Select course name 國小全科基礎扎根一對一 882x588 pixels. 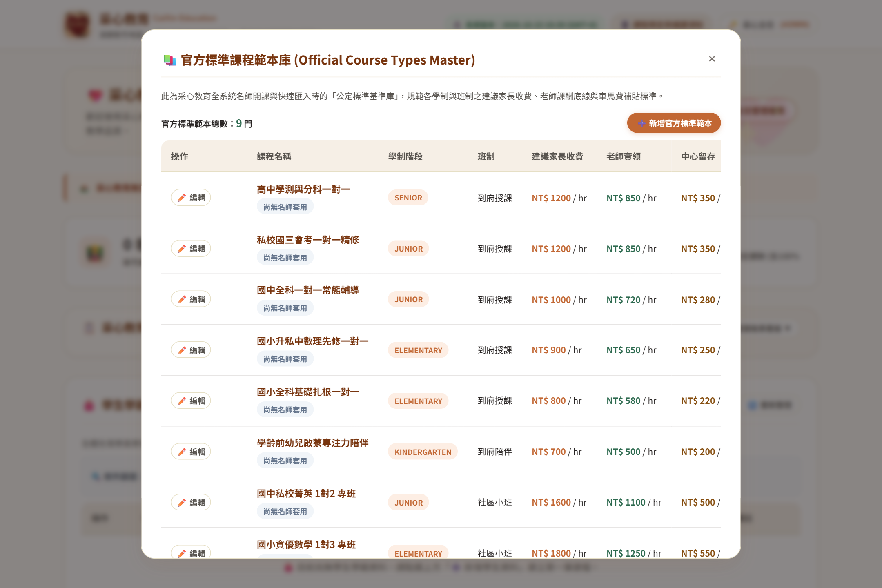pos(308,392)
